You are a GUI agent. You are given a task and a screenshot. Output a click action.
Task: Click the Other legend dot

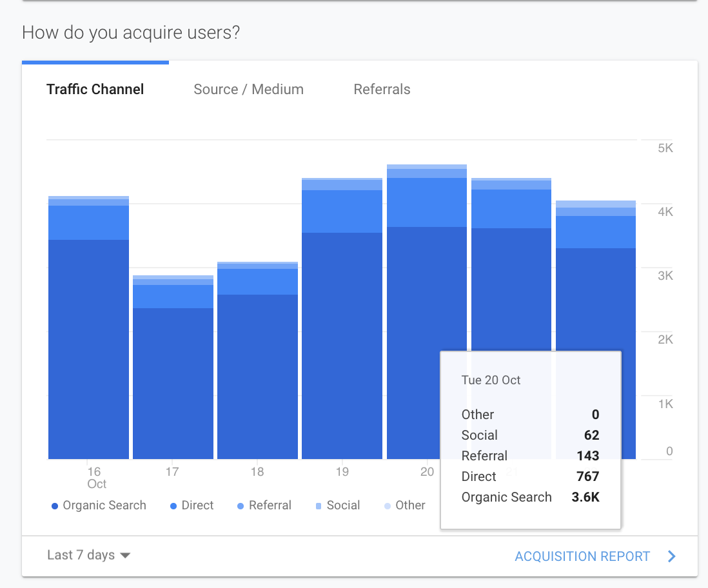click(x=388, y=506)
